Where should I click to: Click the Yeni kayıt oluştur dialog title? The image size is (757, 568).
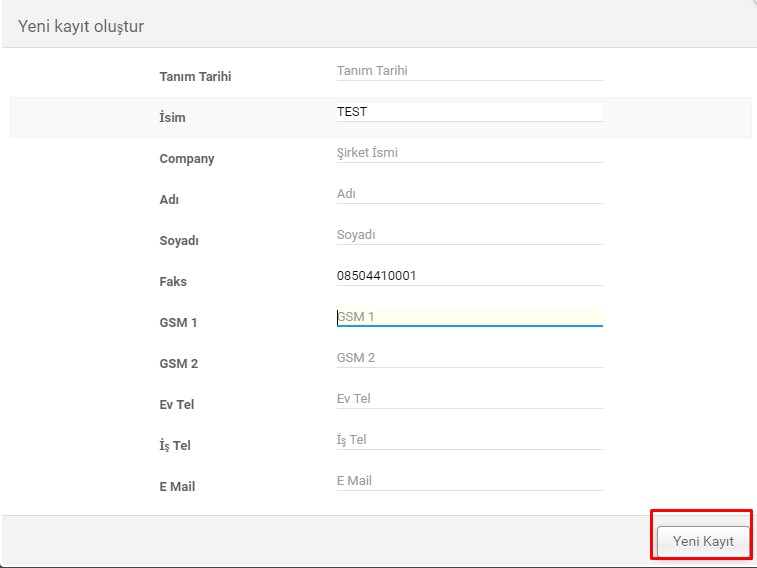click(x=81, y=27)
